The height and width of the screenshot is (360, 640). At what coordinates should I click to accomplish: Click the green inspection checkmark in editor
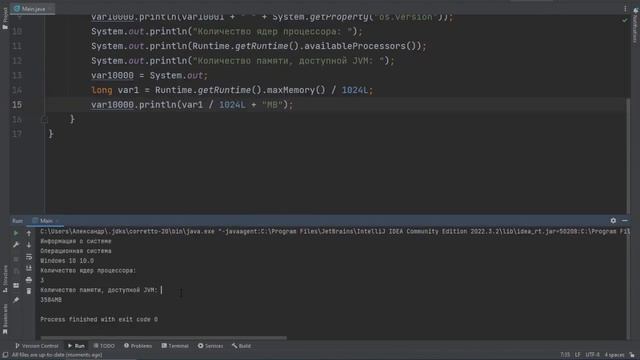click(624, 20)
